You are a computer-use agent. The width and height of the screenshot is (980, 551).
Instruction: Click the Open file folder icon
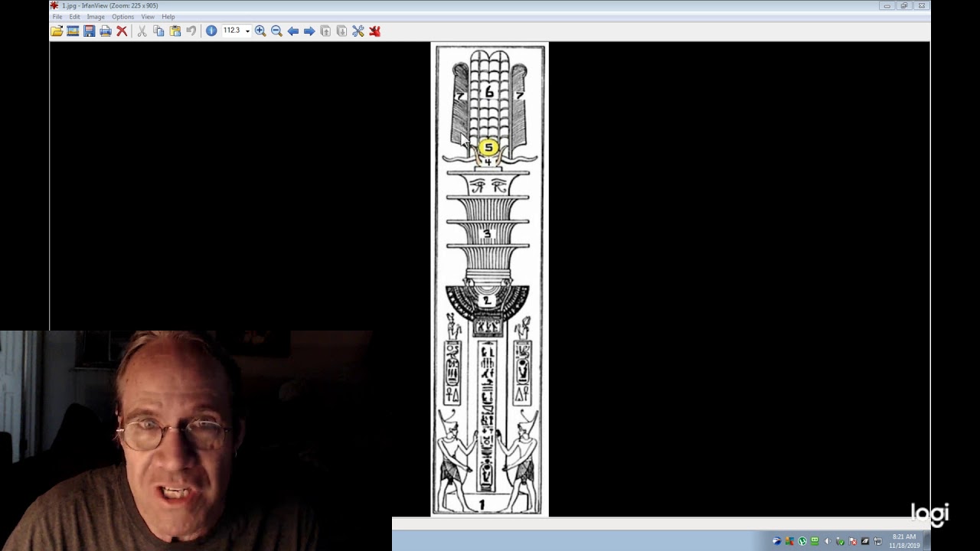57,31
